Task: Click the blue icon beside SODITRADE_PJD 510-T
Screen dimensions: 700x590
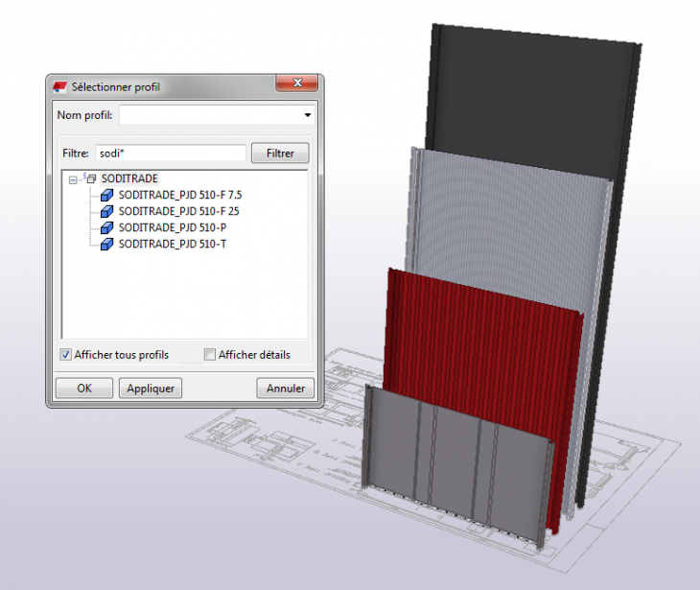Action: pos(106,244)
